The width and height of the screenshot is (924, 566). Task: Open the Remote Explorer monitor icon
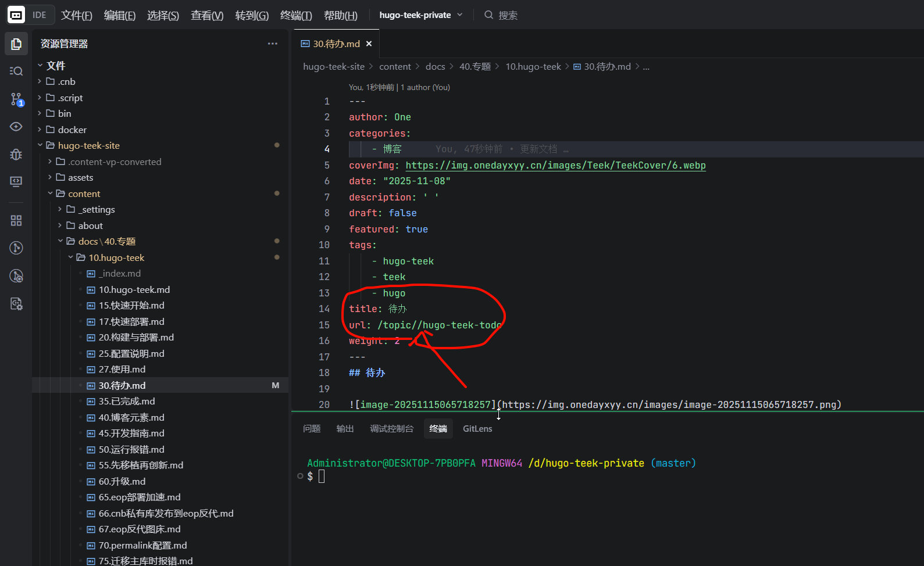click(16, 182)
